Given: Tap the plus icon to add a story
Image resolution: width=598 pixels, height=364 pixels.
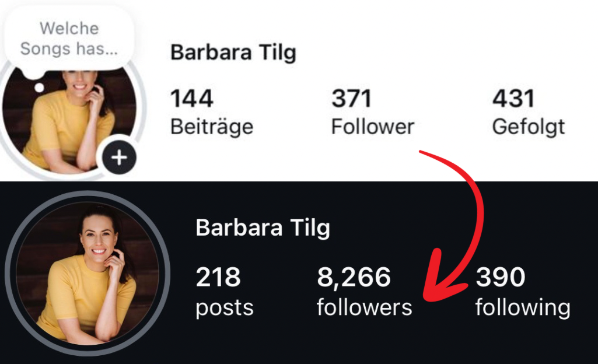Looking at the screenshot, I should tap(119, 157).
